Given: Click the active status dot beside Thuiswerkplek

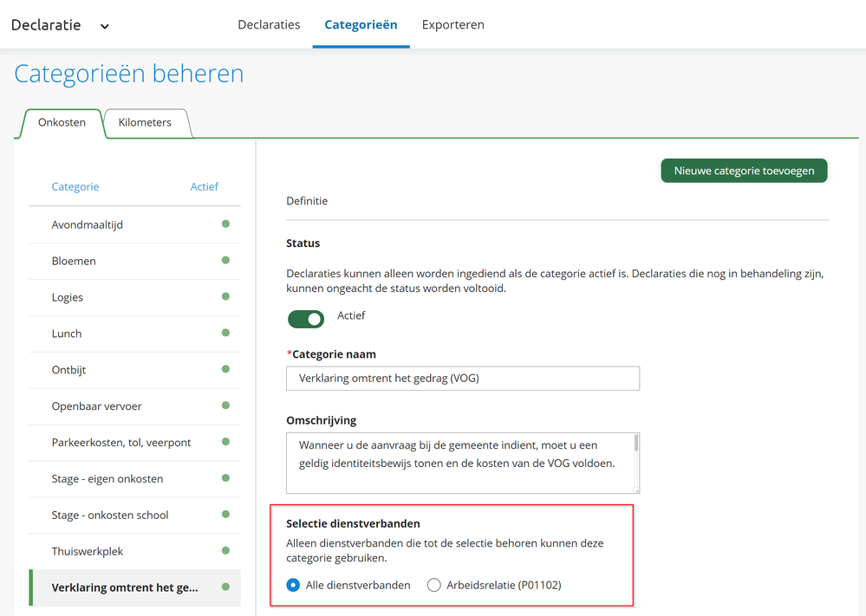Looking at the screenshot, I should 225,551.
